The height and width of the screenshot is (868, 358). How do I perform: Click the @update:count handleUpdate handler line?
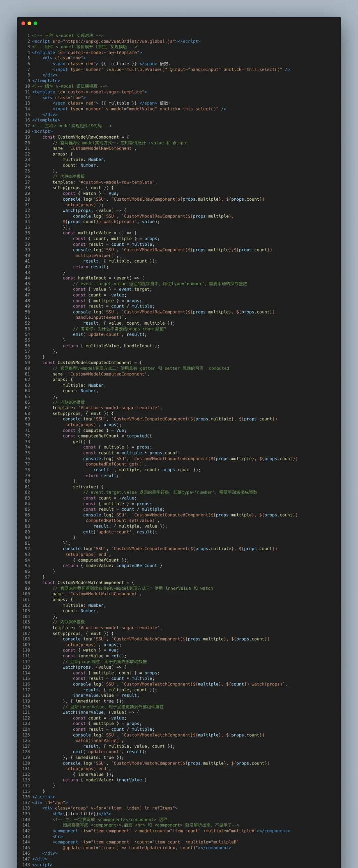[x=147, y=847]
